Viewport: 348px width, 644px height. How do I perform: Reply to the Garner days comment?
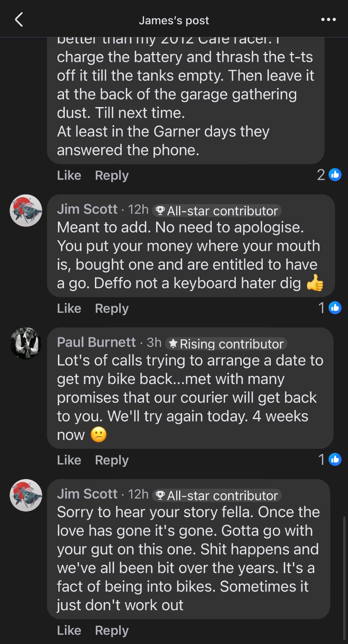pyautogui.click(x=112, y=175)
